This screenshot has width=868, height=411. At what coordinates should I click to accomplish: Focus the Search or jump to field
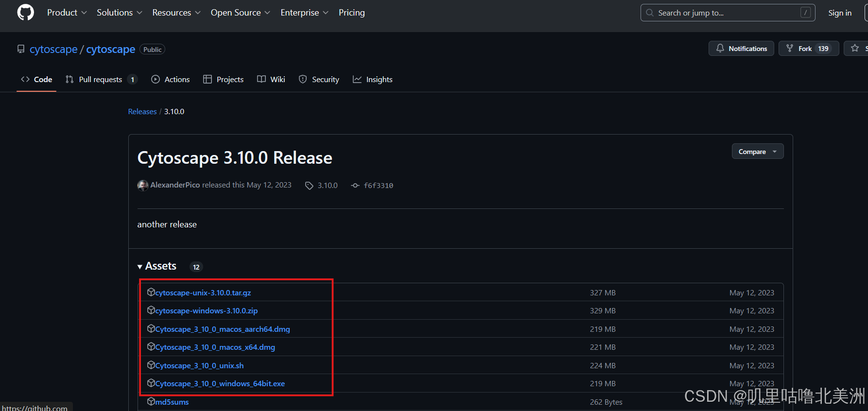[728, 13]
